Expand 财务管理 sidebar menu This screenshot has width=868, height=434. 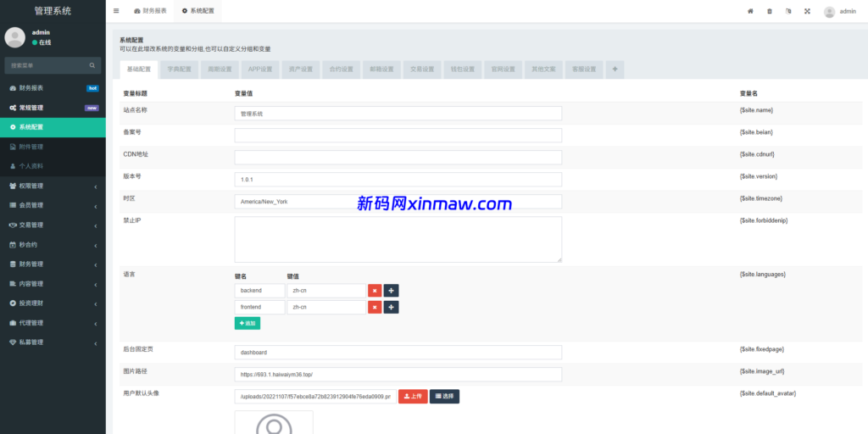pyautogui.click(x=53, y=264)
